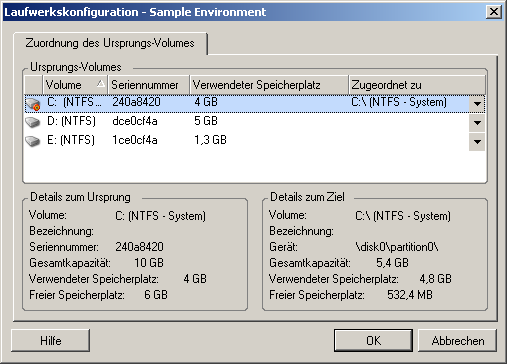Open Hilfe for this dialog

51,340
